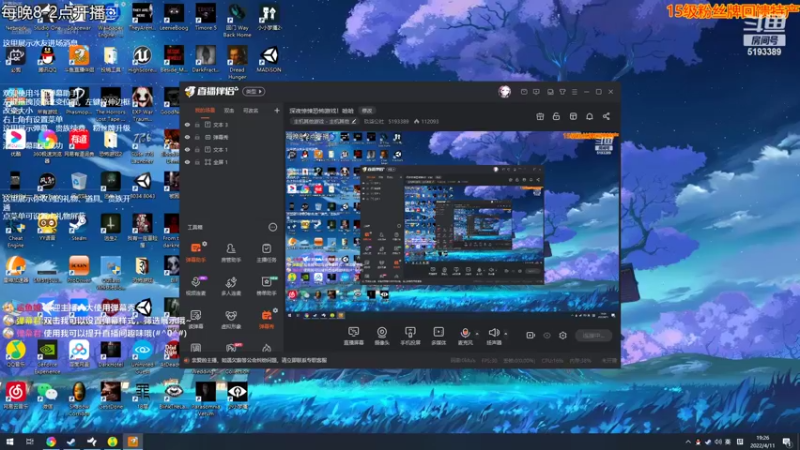Add a new source with the plus icon

[x=277, y=110]
